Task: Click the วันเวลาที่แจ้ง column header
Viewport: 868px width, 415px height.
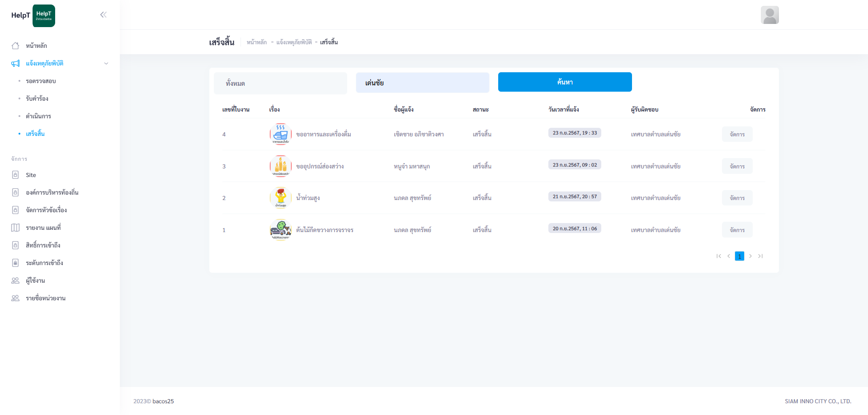Action: click(564, 109)
